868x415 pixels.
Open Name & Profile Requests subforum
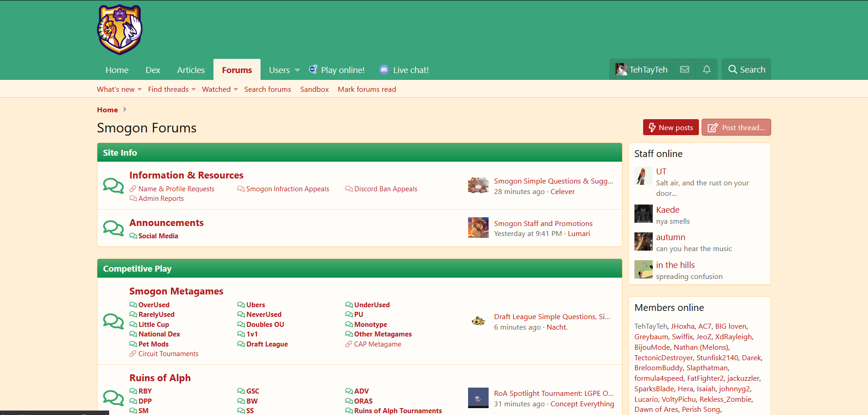tap(176, 189)
